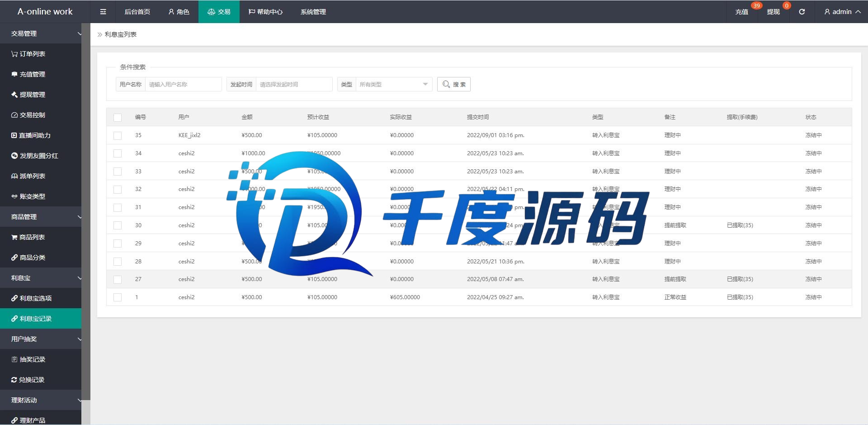868x425 pixels.
Task: Click the refresh icon in top bar
Action: tap(802, 12)
